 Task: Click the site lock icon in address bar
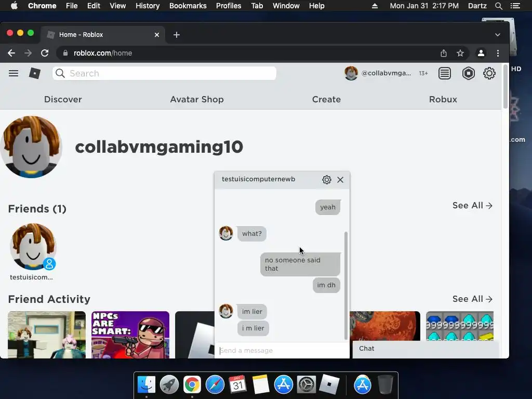[x=65, y=53]
